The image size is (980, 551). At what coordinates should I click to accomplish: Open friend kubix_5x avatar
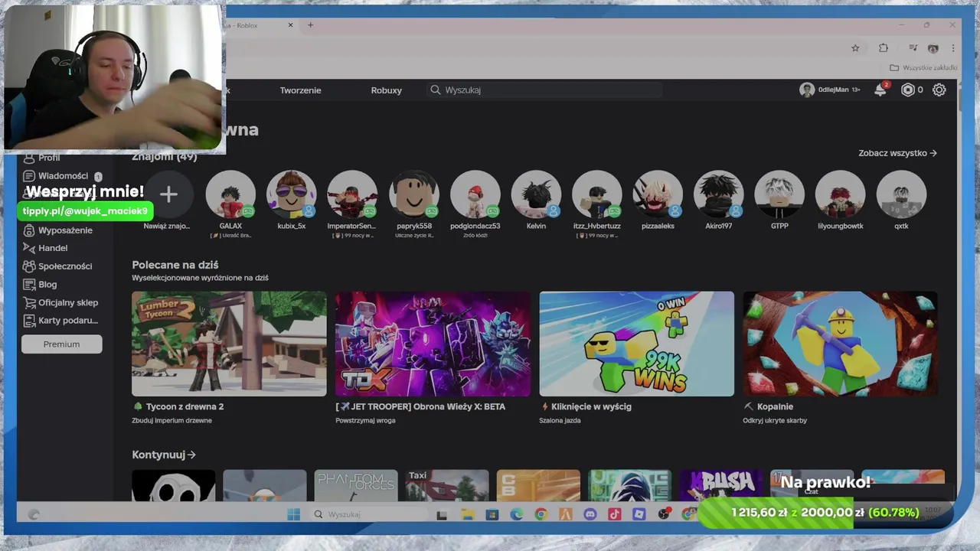291,194
